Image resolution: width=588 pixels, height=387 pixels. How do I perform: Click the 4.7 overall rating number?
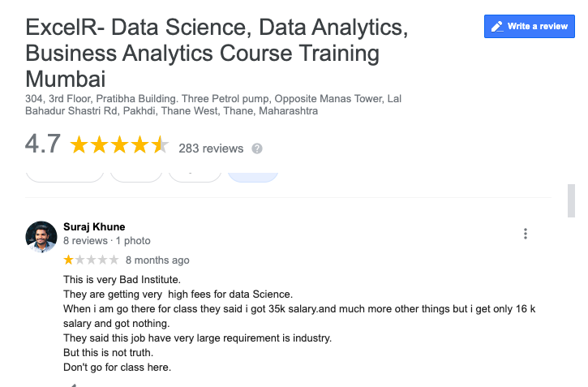[43, 144]
